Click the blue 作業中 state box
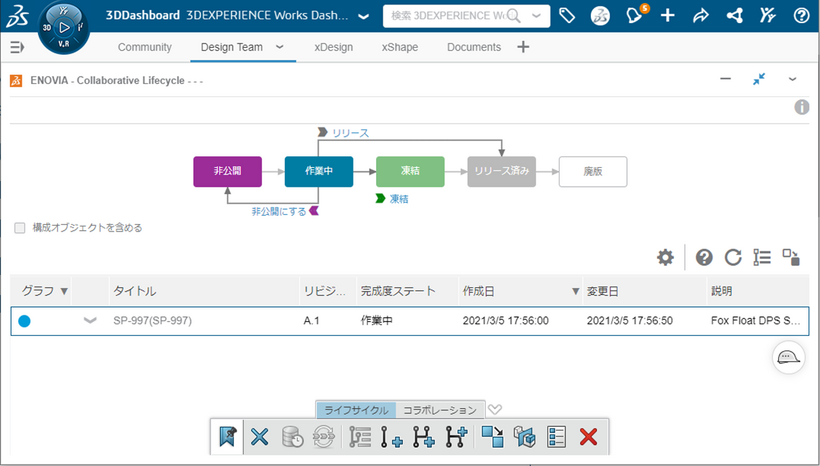Viewport: 820px width, 466px height. coord(319,172)
